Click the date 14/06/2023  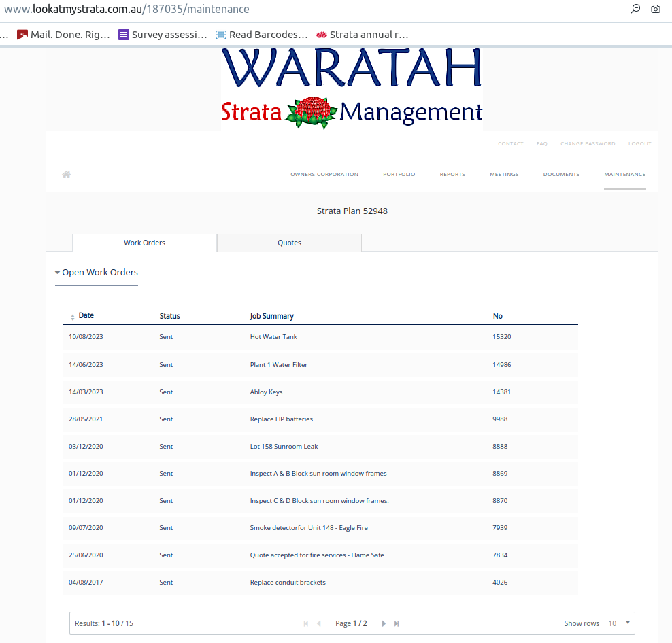(86, 365)
